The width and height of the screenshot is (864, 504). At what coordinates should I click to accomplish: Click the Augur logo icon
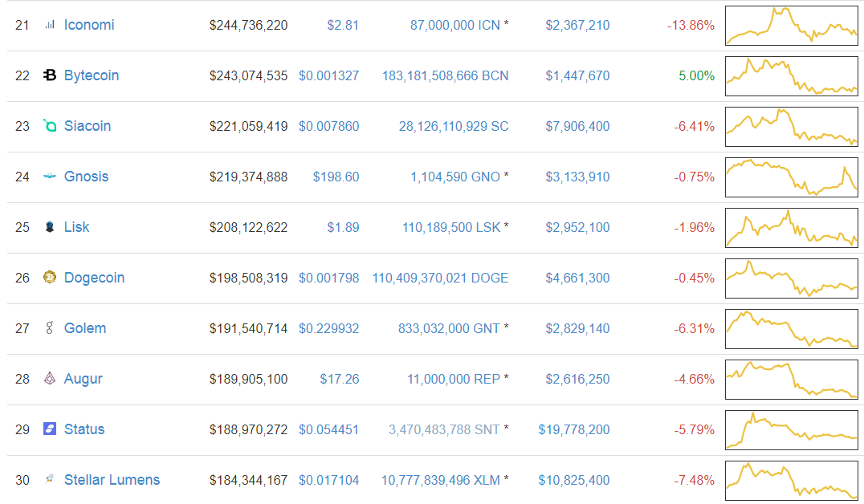pos(50,379)
